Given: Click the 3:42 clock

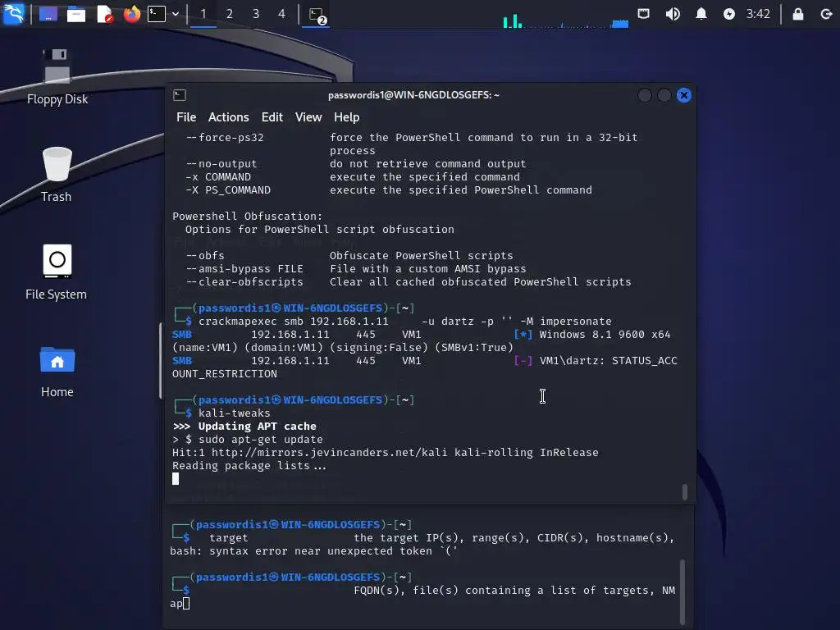Looking at the screenshot, I should pyautogui.click(x=758, y=14).
